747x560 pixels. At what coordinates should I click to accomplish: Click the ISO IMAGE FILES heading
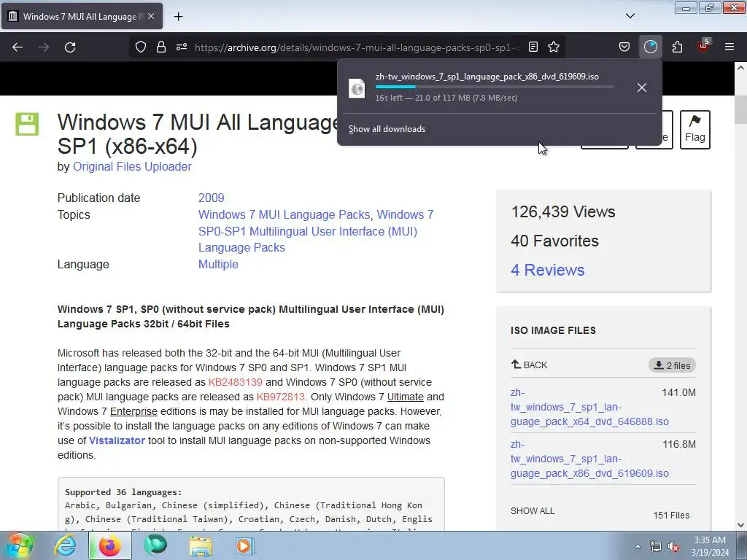[553, 330]
